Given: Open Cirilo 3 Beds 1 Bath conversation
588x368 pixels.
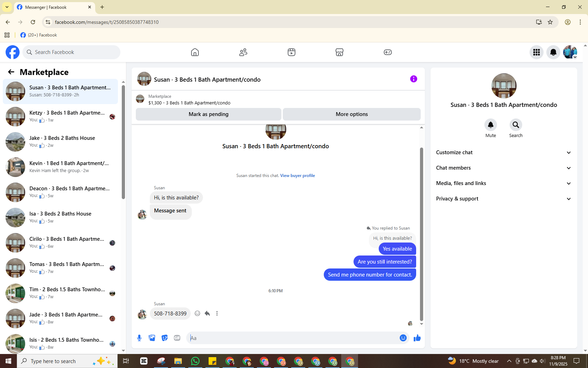Looking at the screenshot, I should click(61, 243).
